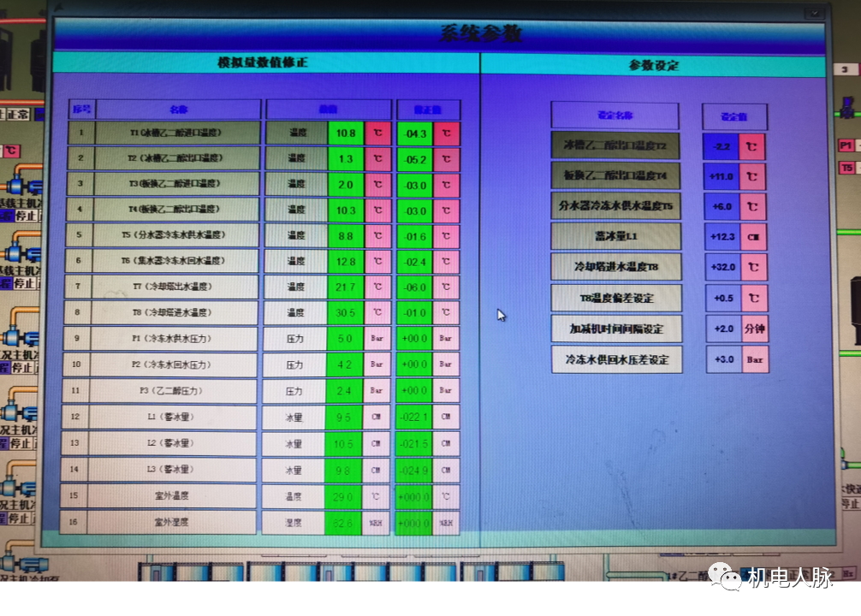Click the T5 tag in background window

[x=846, y=168]
